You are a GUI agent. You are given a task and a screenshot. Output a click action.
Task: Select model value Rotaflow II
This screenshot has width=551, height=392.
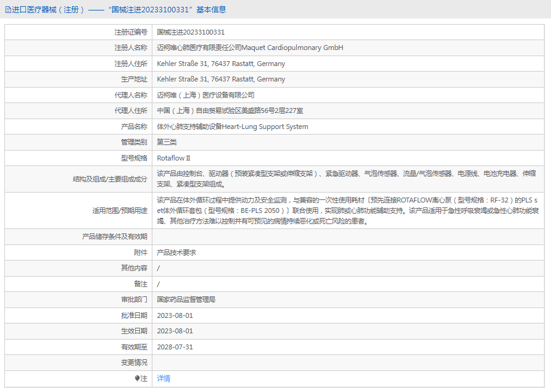coord(173,158)
